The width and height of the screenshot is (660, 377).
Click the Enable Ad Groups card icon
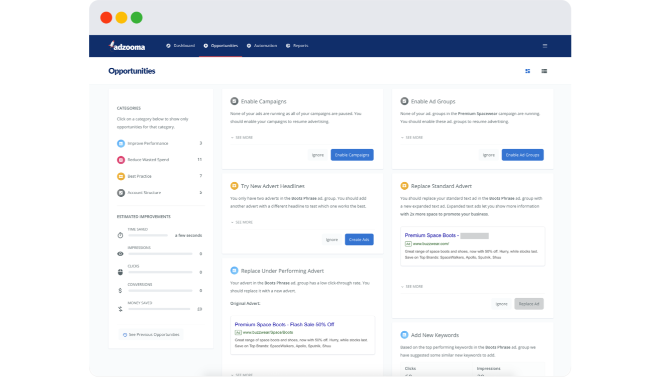404,101
